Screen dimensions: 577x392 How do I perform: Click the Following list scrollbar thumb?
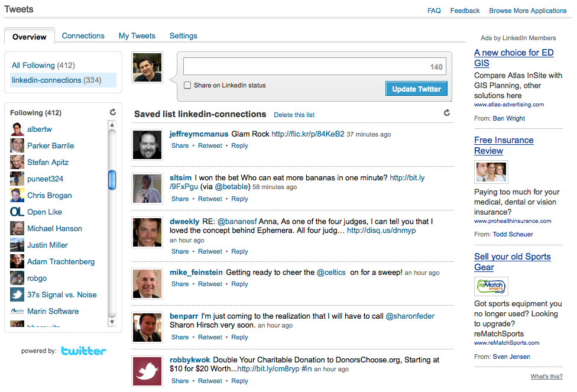click(112, 180)
